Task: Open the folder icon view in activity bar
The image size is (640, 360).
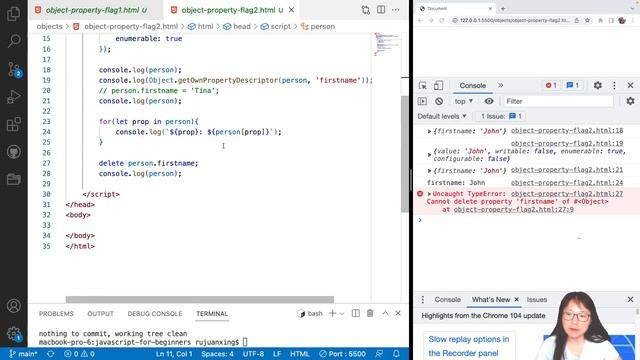Action: click(13, 179)
